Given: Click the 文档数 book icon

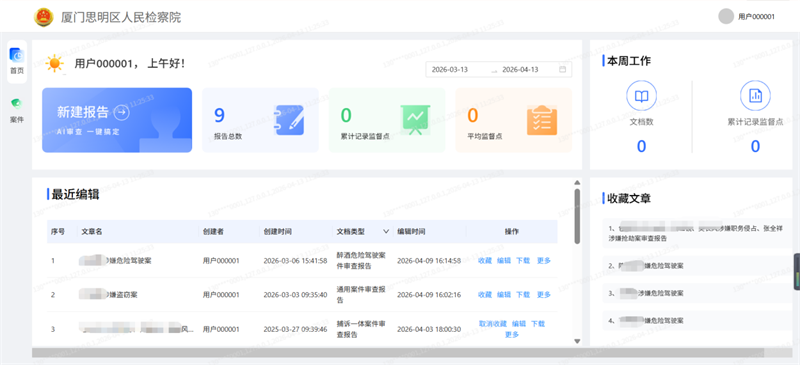Looking at the screenshot, I should 641,95.
